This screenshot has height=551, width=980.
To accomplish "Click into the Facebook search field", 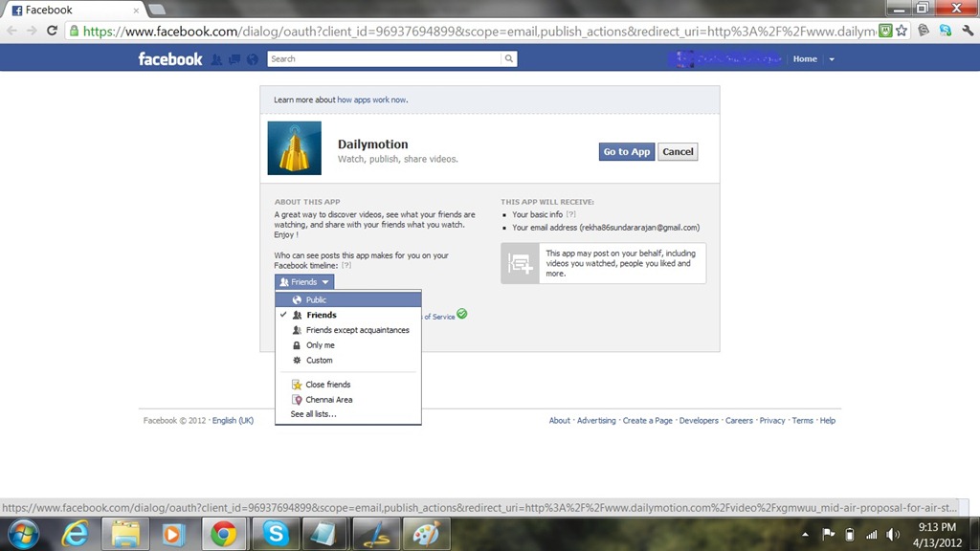I will [385, 59].
